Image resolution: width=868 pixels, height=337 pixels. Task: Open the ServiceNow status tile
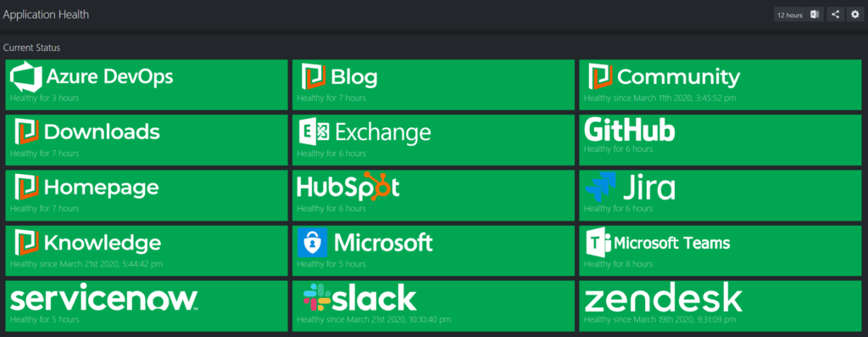point(146,306)
